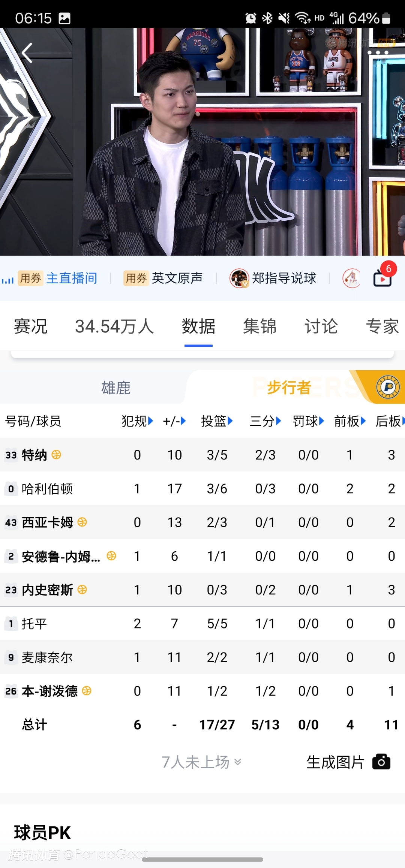The height and width of the screenshot is (868, 405).
Task: Open the 赛况 tab
Action: click(30, 326)
